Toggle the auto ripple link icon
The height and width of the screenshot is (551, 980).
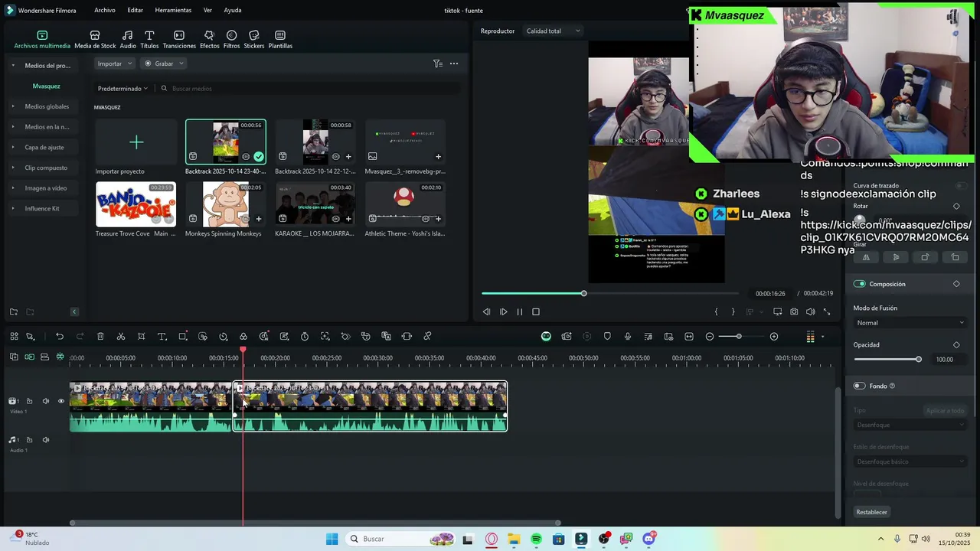(29, 357)
